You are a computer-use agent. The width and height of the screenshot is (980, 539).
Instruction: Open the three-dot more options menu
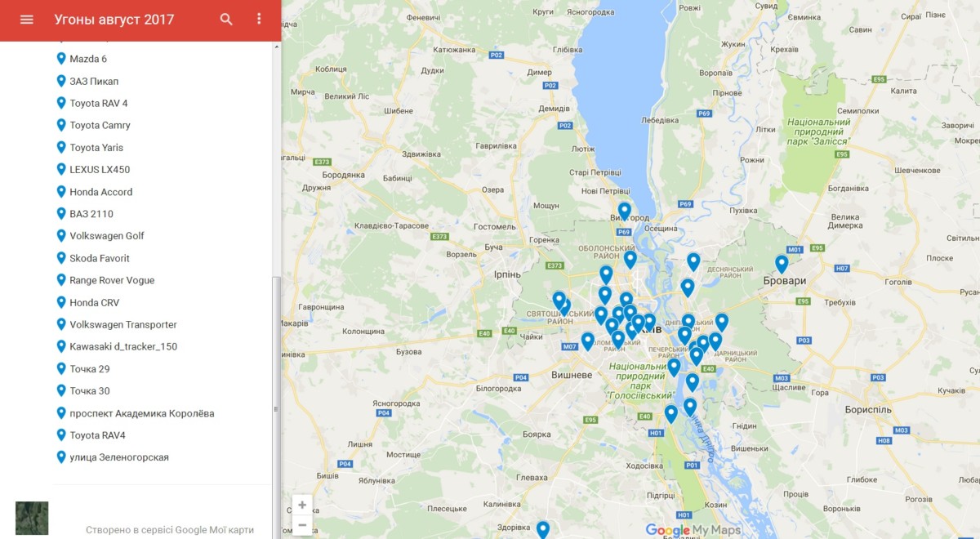coord(259,20)
